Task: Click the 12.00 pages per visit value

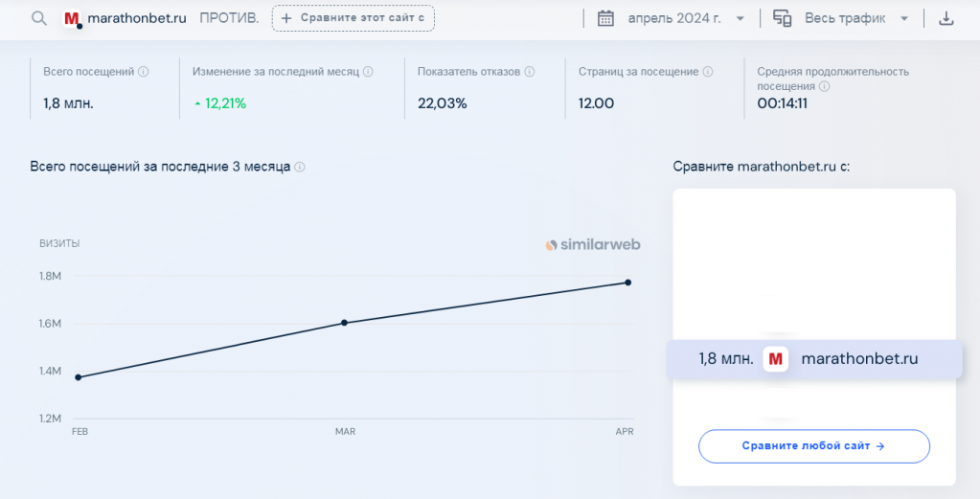Action: coord(596,103)
